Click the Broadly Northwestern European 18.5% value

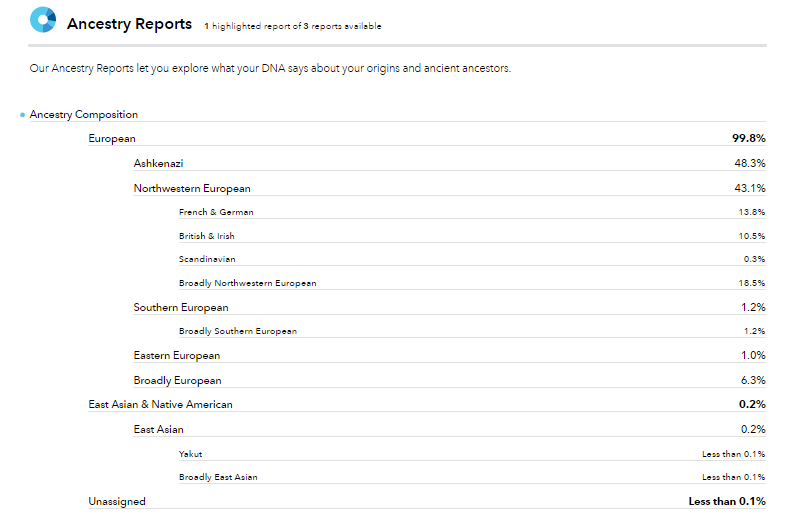(x=751, y=283)
